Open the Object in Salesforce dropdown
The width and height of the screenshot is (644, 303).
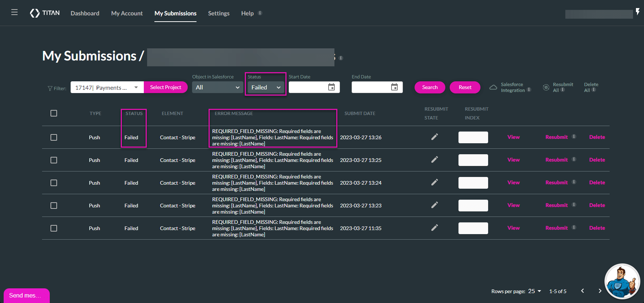tap(217, 88)
